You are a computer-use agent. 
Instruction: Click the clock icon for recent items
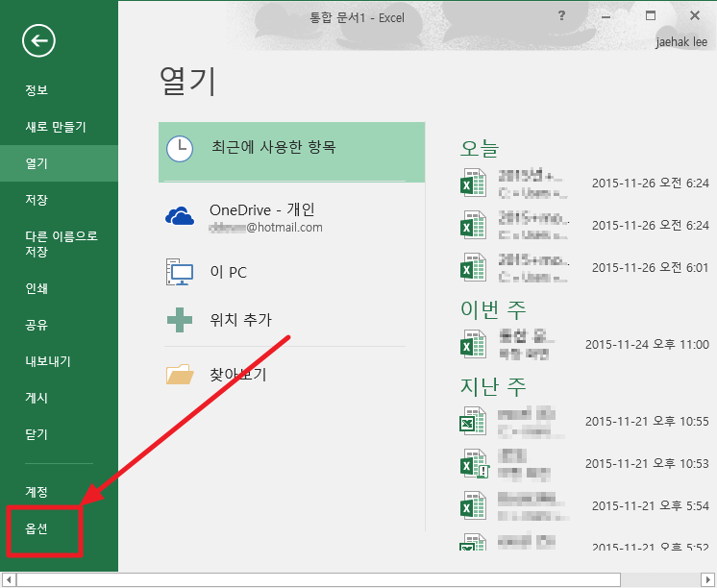pos(179,149)
